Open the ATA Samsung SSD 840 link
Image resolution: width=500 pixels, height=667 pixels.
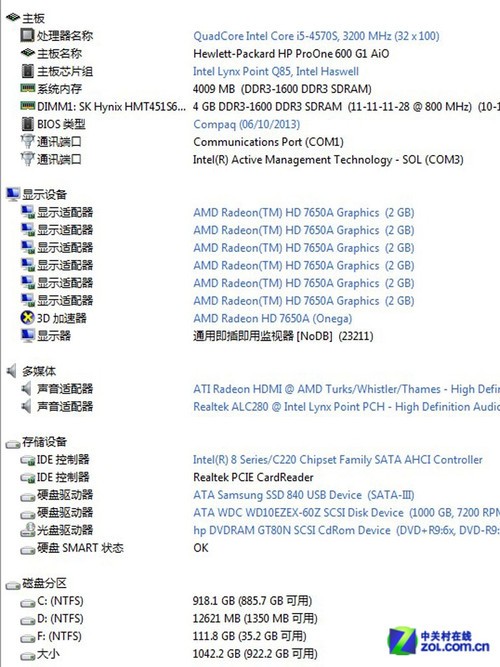303,495
